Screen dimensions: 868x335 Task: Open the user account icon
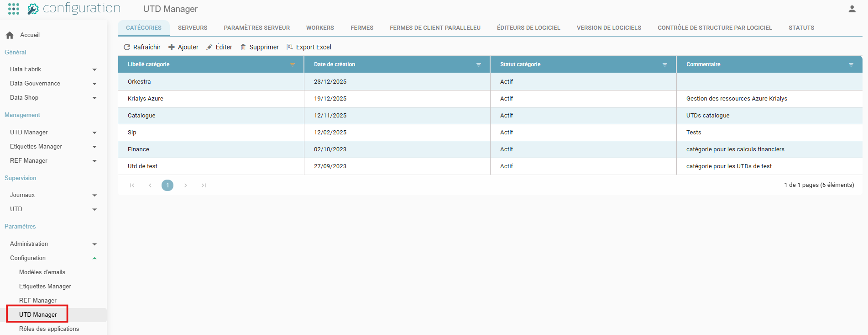[x=852, y=9]
